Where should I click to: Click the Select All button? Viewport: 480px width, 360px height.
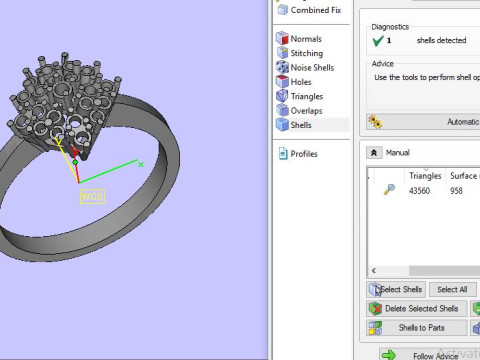[x=452, y=289]
